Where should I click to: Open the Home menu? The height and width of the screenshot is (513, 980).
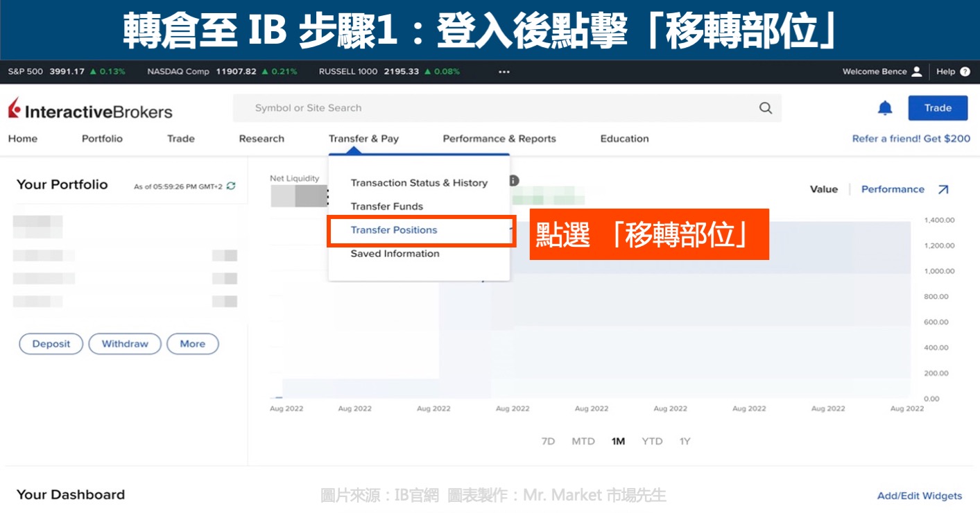coord(23,139)
